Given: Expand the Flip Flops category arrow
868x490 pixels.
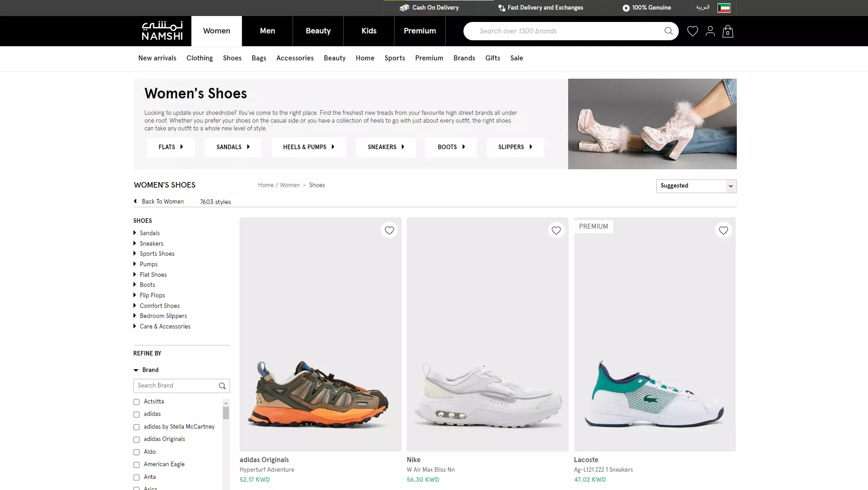Looking at the screenshot, I should coord(134,295).
